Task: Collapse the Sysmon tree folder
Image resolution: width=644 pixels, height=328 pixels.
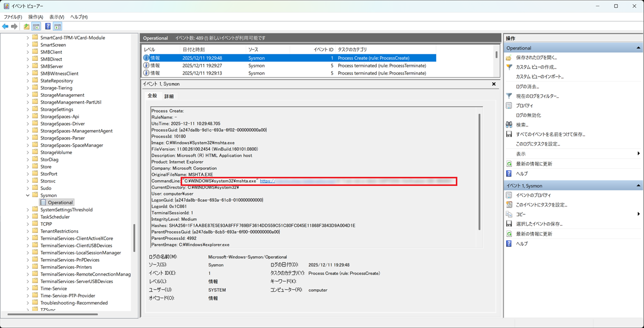Action: coord(28,195)
